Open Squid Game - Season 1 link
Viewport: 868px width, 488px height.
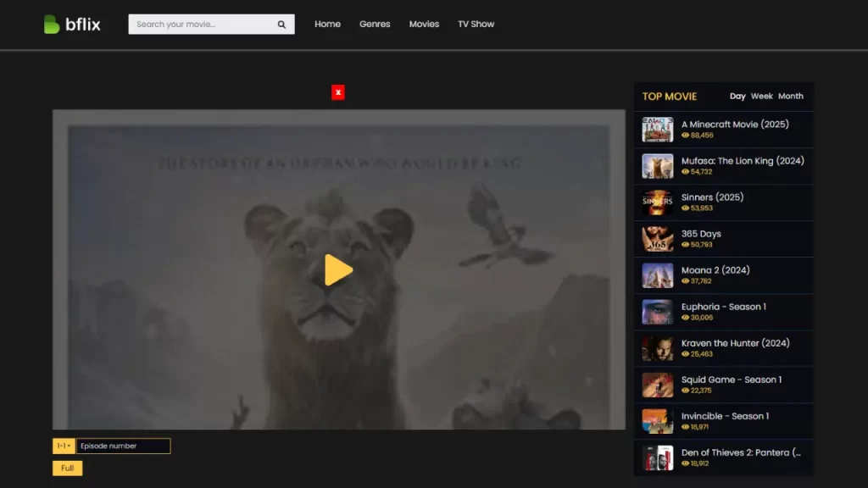click(732, 380)
